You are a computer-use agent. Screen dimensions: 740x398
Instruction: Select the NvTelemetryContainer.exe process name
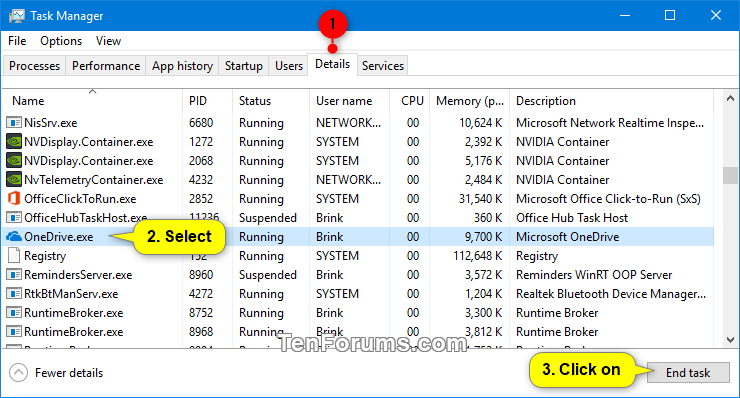[93, 180]
